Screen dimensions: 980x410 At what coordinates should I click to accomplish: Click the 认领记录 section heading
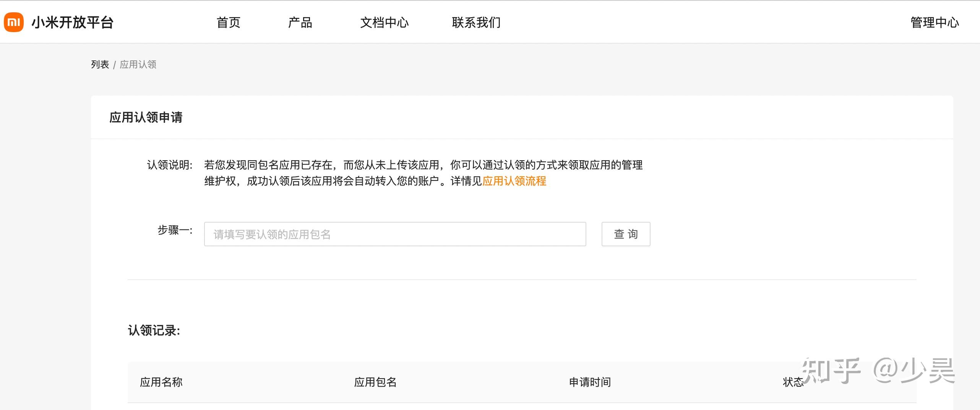click(x=154, y=330)
